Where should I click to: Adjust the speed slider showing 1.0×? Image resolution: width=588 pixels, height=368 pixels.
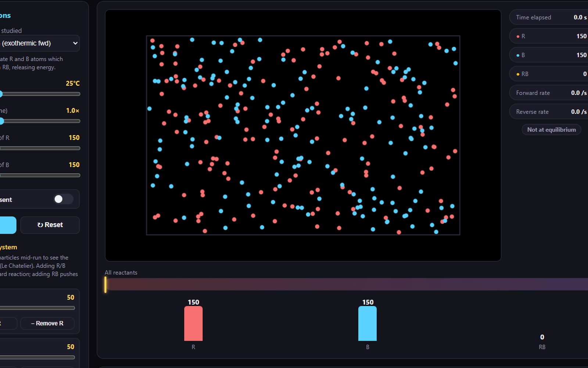coord(40,121)
